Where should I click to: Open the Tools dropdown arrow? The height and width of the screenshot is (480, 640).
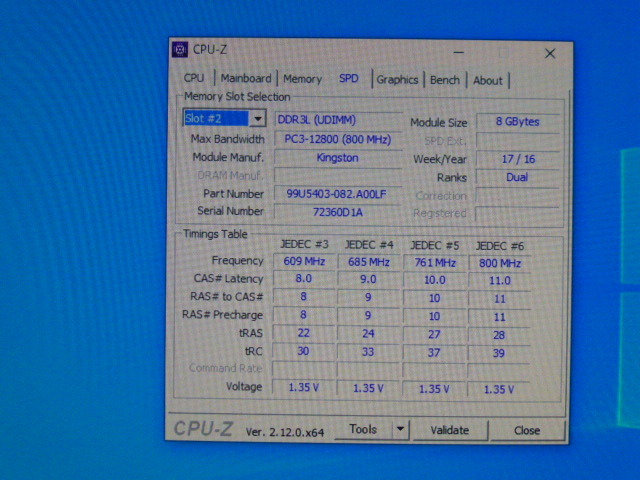400,429
